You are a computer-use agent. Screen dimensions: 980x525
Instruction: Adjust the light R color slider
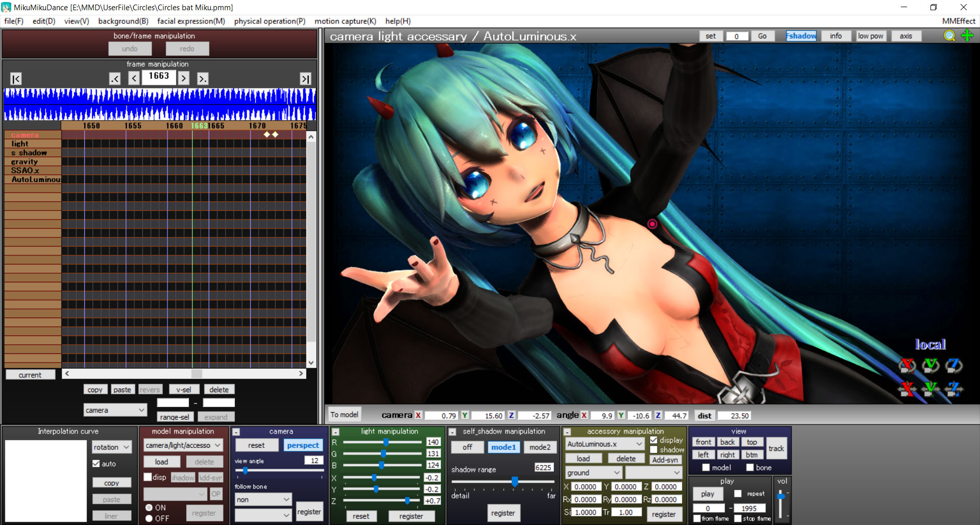386,442
